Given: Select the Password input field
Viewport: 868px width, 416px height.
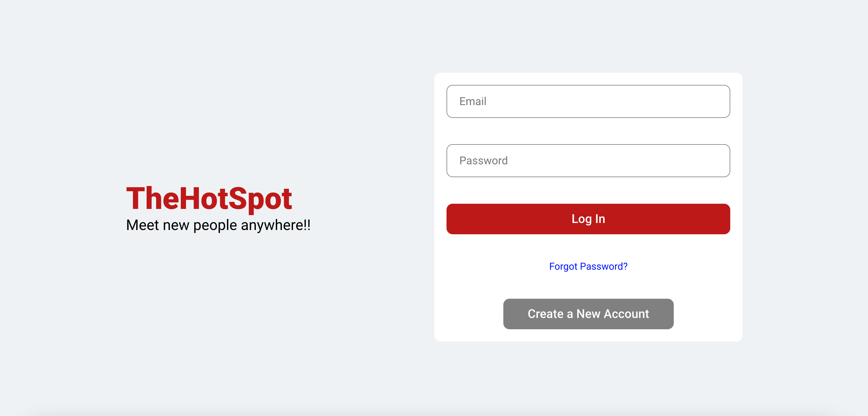Looking at the screenshot, I should [x=588, y=161].
